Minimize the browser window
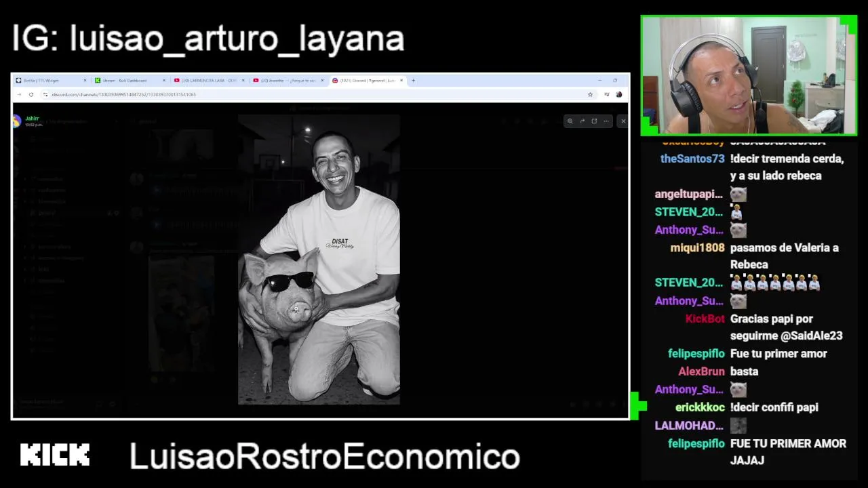 pyautogui.click(x=599, y=81)
